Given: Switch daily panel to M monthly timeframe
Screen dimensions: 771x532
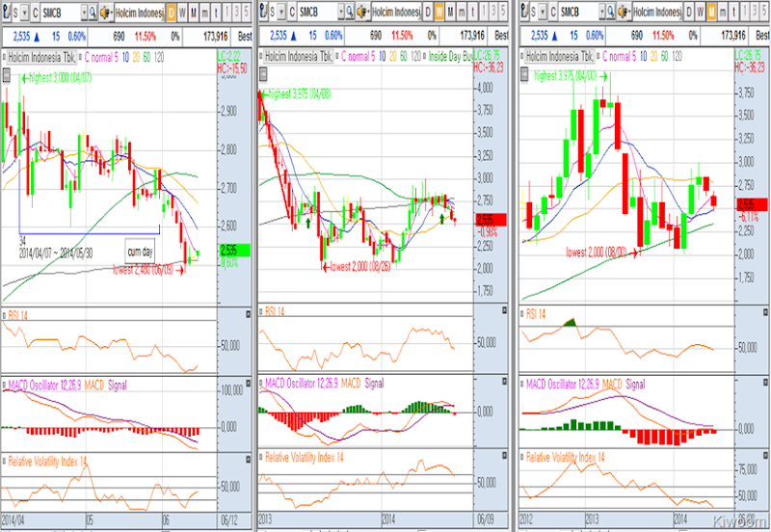Looking at the screenshot, I should pyautogui.click(x=194, y=13).
